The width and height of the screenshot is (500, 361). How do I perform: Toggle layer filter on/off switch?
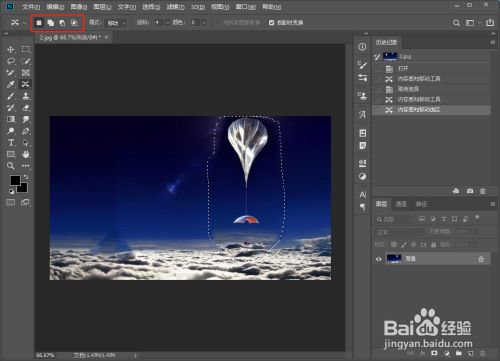(x=477, y=217)
